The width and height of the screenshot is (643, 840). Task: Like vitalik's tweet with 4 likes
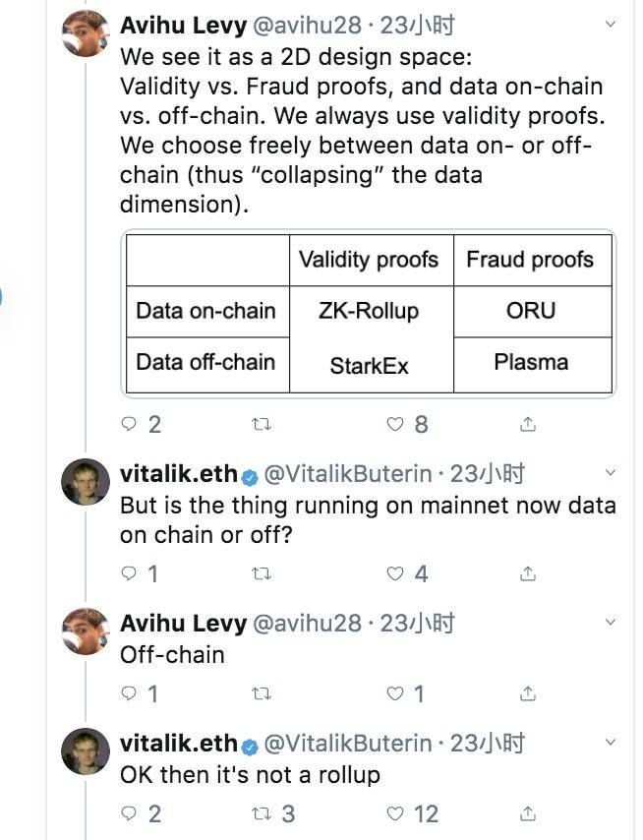point(395,572)
